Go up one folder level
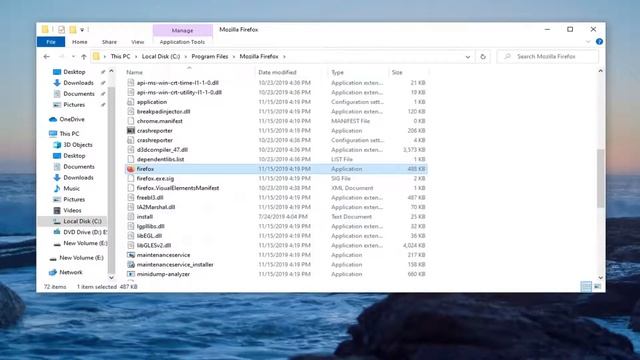This screenshot has width=640, height=360. [x=84, y=57]
